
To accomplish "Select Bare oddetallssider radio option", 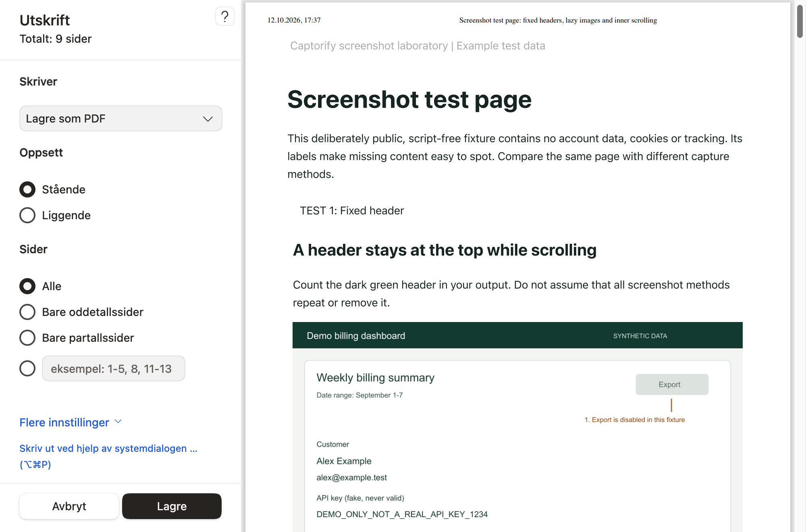I will (27, 312).
